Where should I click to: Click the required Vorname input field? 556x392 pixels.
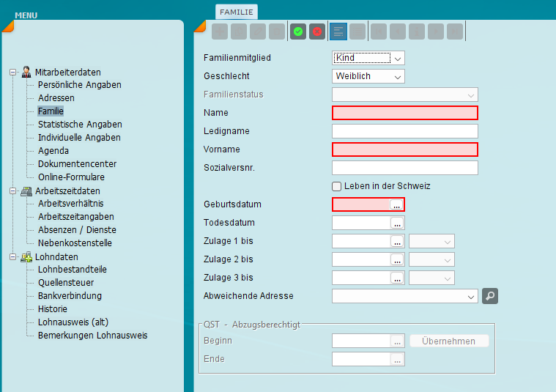click(405, 149)
